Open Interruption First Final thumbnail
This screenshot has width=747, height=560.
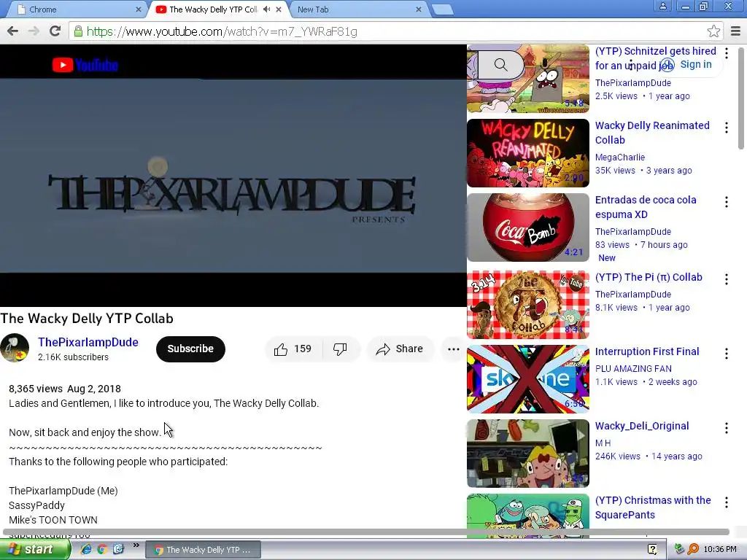coord(528,378)
